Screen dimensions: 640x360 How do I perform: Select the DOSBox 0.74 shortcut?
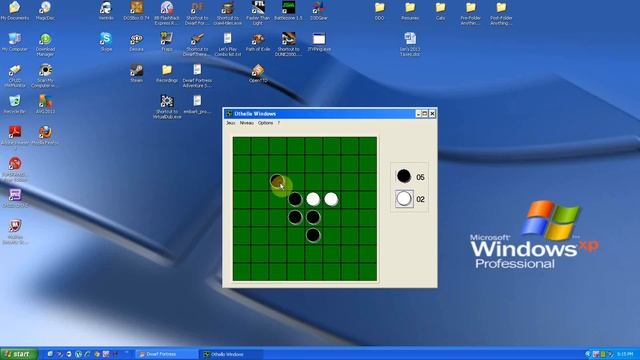(136, 11)
